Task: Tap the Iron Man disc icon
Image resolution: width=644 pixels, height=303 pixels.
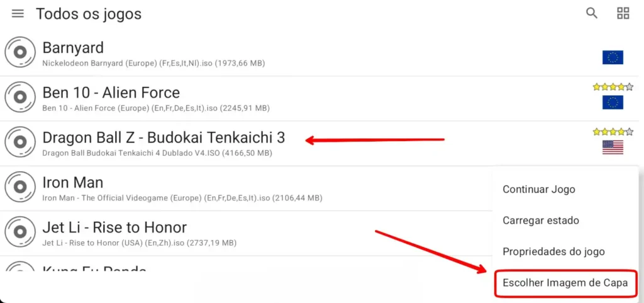Action: point(20,186)
